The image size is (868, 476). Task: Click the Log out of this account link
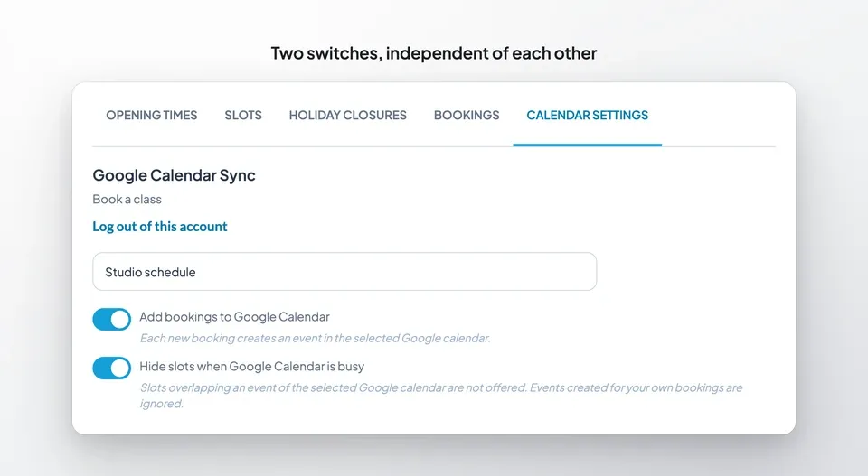(x=160, y=226)
